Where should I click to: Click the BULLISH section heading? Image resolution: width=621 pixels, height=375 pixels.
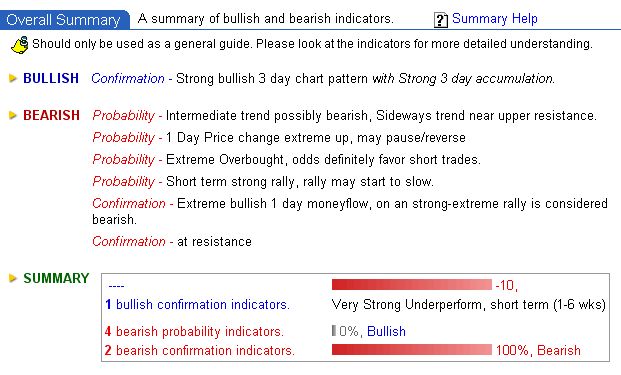click(x=51, y=78)
